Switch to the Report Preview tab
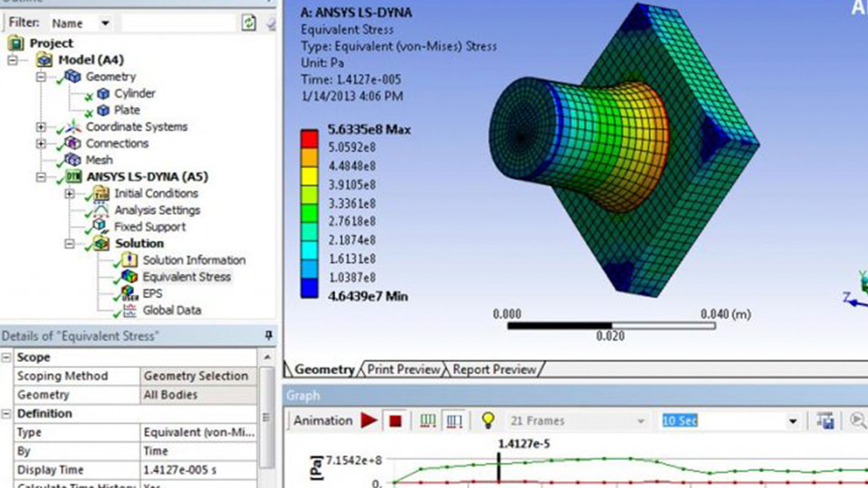Screen dimensions: 868x488 [x=494, y=369]
